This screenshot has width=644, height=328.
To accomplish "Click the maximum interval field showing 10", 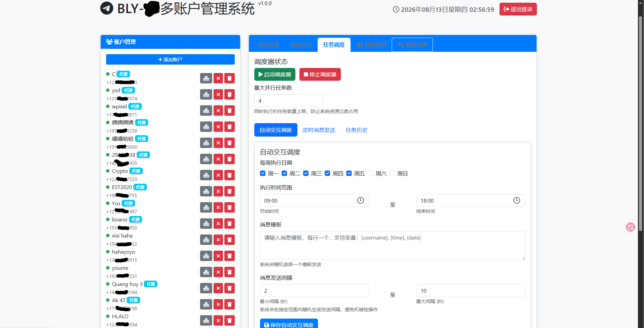I will pyautogui.click(x=471, y=291).
